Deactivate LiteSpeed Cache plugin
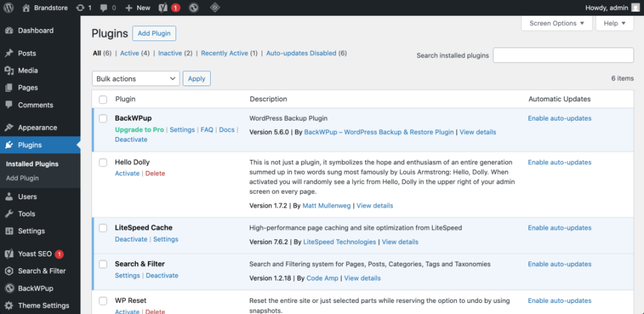 (131, 239)
